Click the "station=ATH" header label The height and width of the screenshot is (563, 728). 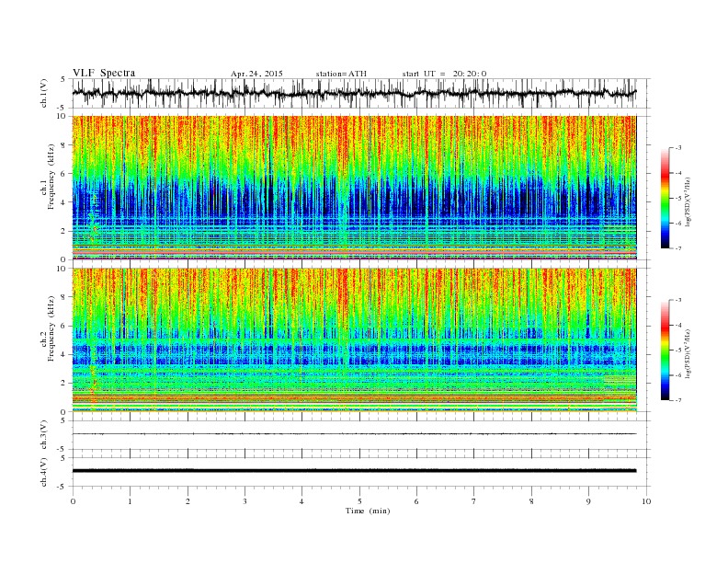tap(341, 74)
